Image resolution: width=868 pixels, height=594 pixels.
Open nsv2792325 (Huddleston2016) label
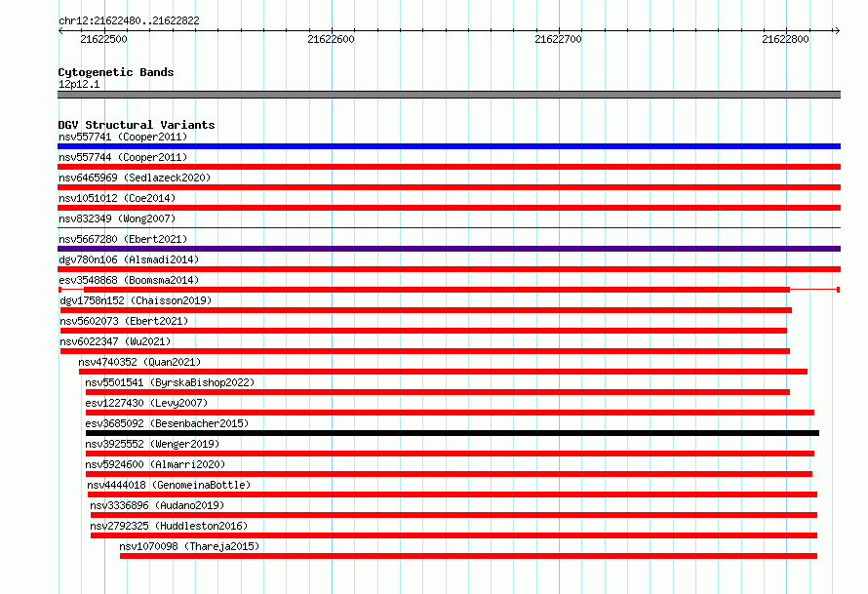point(169,526)
